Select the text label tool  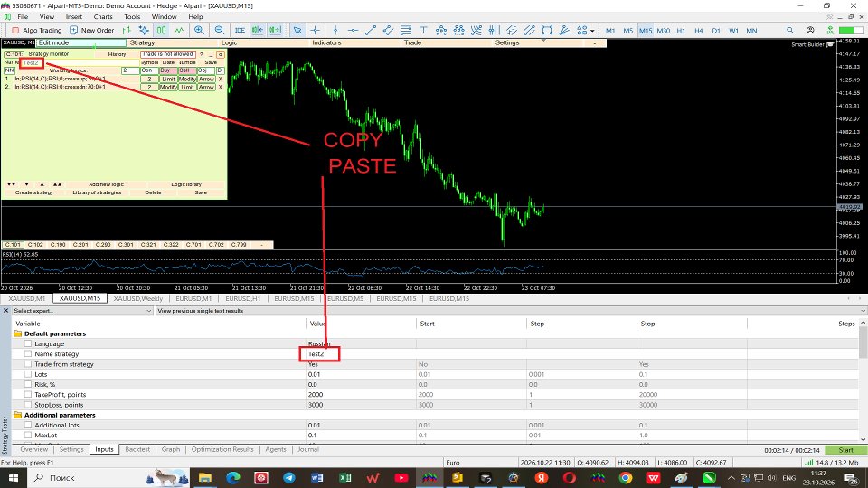(x=423, y=31)
